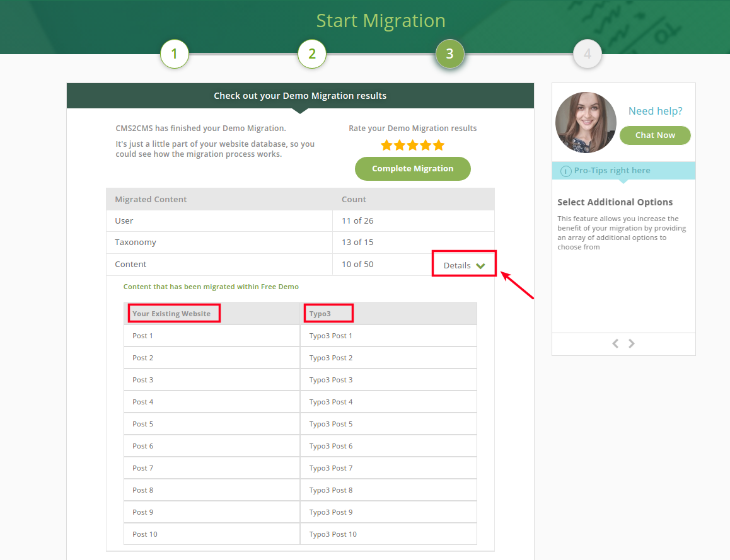This screenshot has width=730, height=560.
Task: Click the '11 of 26' count
Action: pos(357,221)
